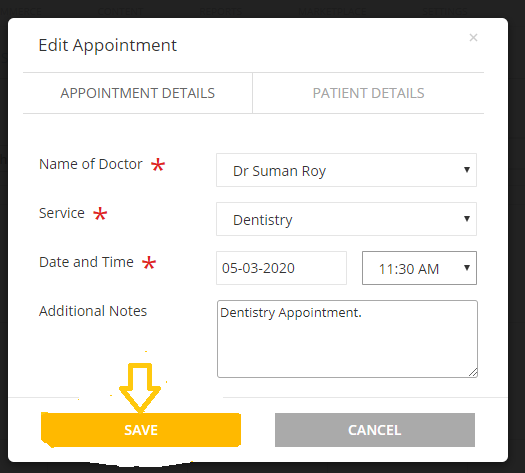
Task: Click the date field showing 05-03-2020
Action: coord(281,268)
